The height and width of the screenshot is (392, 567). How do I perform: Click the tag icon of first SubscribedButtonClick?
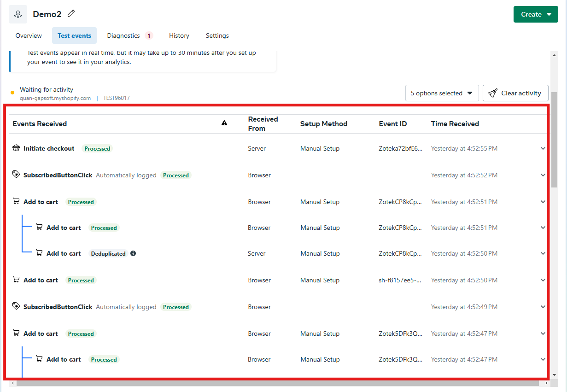[x=16, y=175]
